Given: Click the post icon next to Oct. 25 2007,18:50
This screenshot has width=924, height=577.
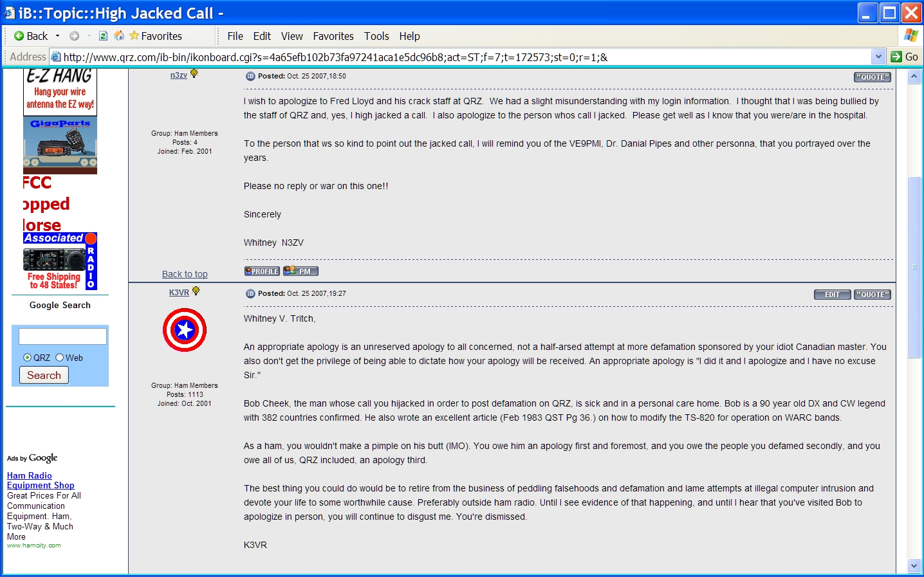Looking at the screenshot, I should click(x=250, y=76).
